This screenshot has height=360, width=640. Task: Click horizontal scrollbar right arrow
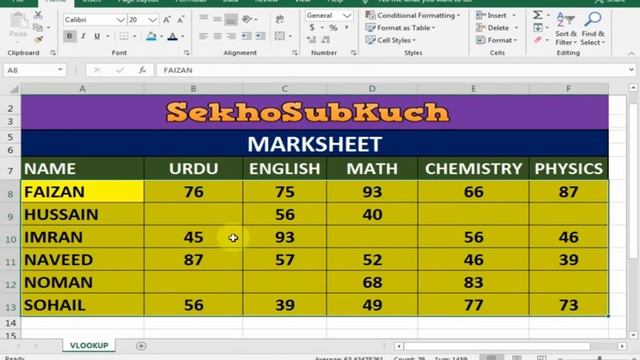pyautogui.click(x=622, y=346)
